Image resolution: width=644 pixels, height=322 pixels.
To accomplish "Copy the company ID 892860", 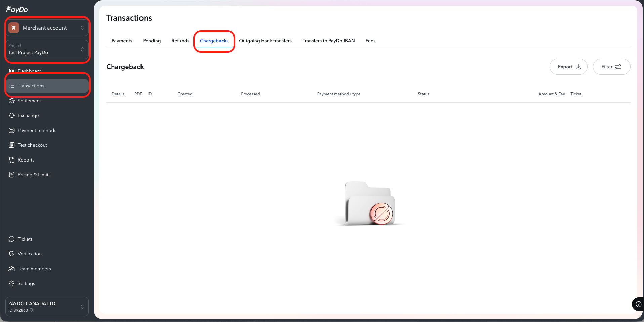I will click(x=32, y=310).
